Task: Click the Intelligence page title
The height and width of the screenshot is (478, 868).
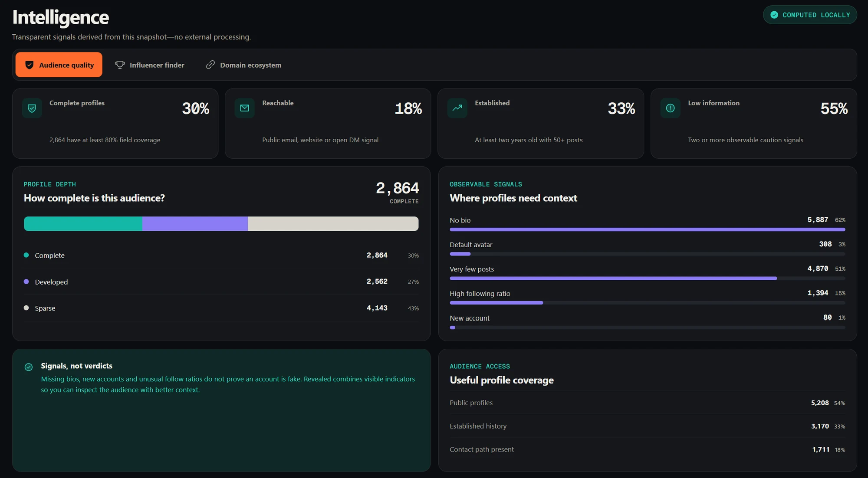Action: click(61, 17)
